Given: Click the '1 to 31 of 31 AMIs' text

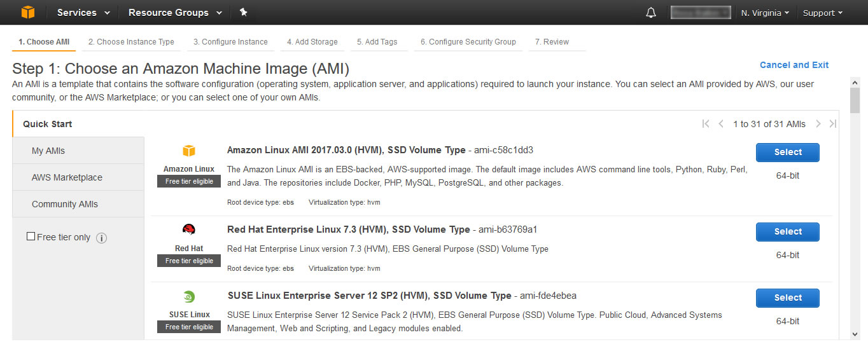Looking at the screenshot, I should point(769,124).
